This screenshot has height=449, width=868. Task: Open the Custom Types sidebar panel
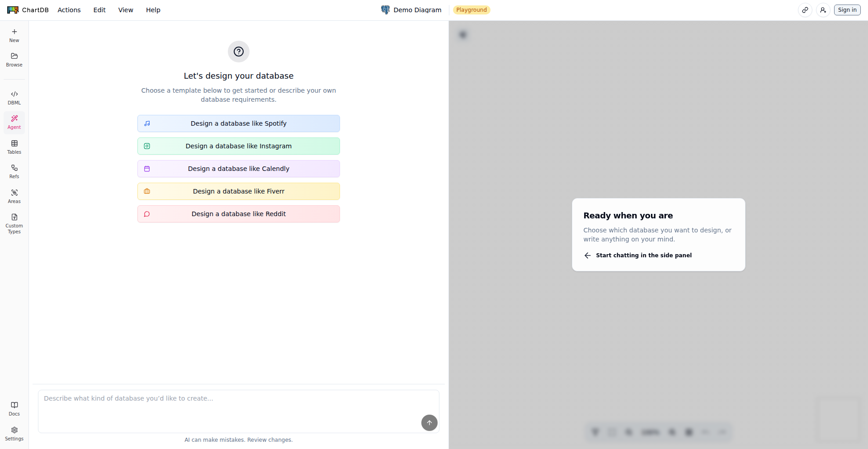pyautogui.click(x=14, y=223)
